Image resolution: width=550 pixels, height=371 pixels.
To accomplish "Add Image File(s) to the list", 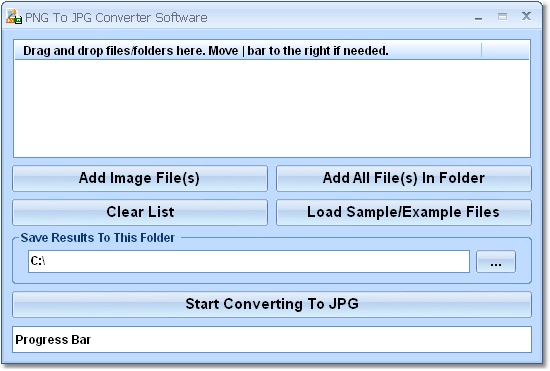I will (140, 178).
